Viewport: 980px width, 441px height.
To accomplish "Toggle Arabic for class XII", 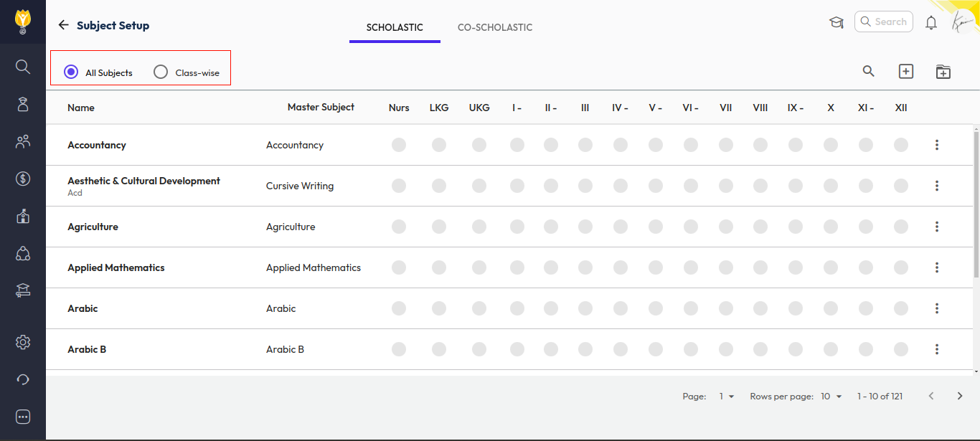I will pos(901,308).
